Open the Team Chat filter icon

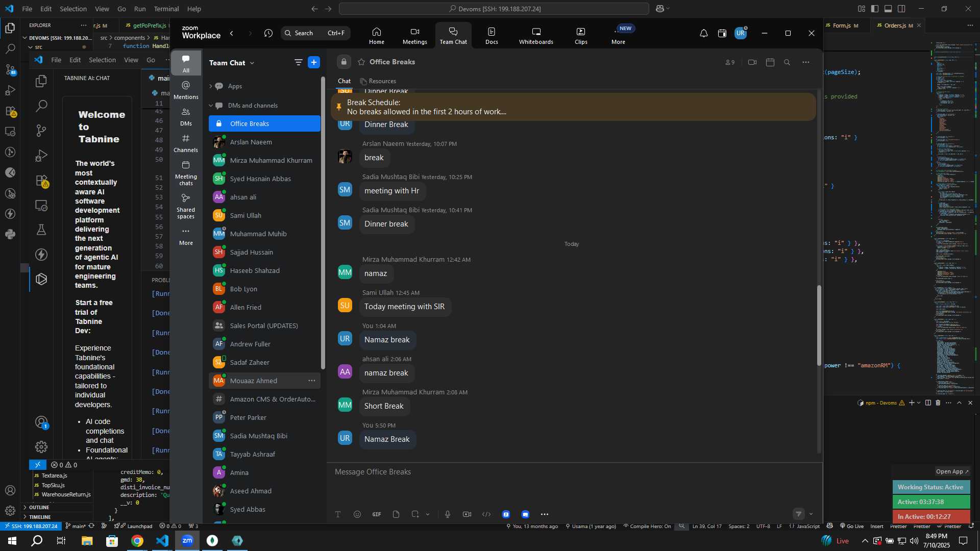(298, 62)
